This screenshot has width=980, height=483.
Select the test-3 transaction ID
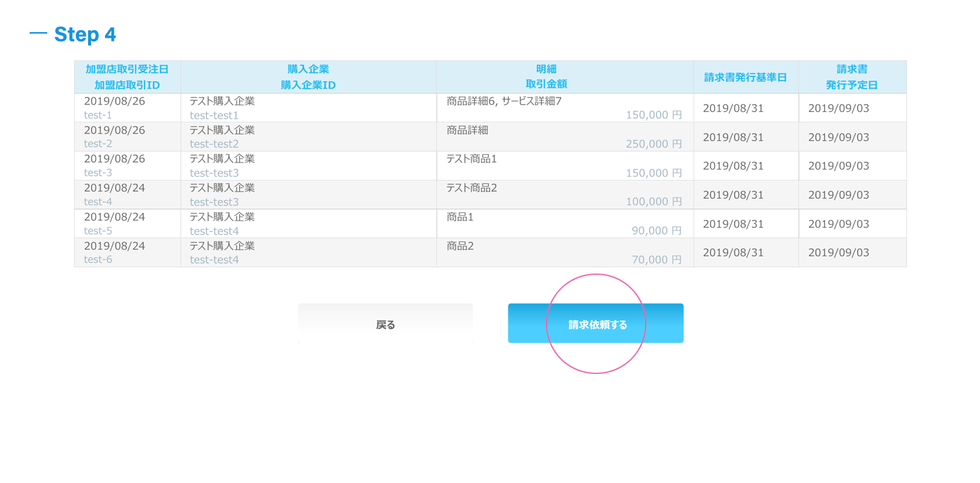tap(98, 173)
